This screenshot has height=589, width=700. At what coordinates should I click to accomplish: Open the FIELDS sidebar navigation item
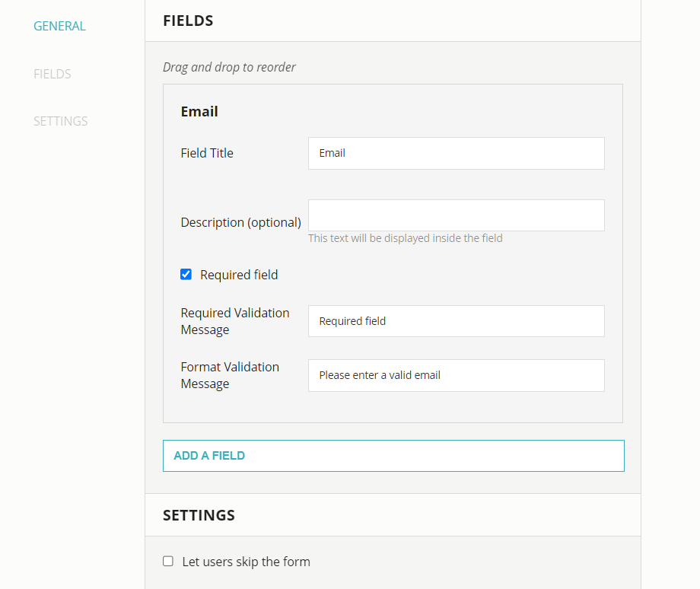(x=52, y=73)
